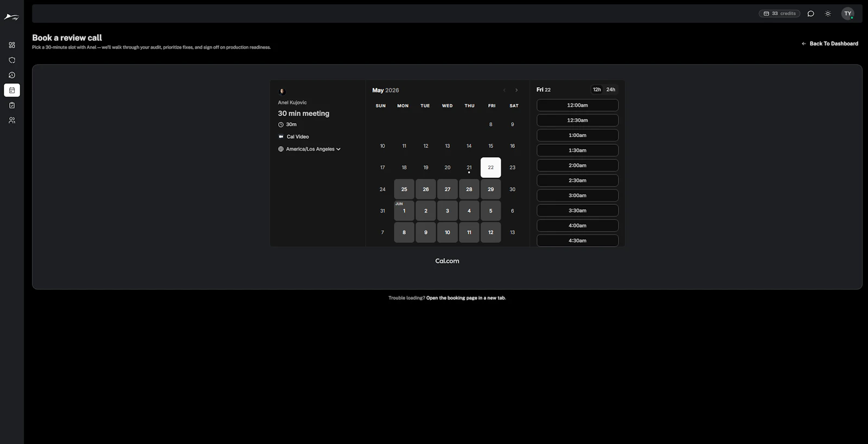Go to next month in calendar
868x444 pixels.
(x=516, y=90)
